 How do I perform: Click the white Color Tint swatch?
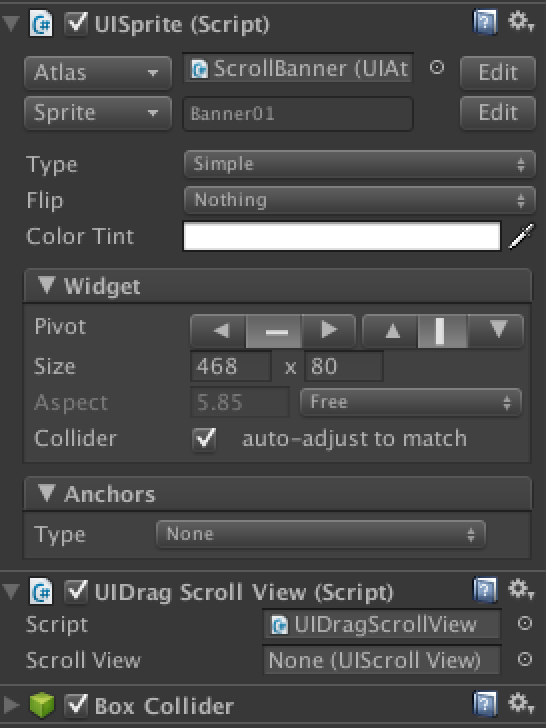coord(342,236)
